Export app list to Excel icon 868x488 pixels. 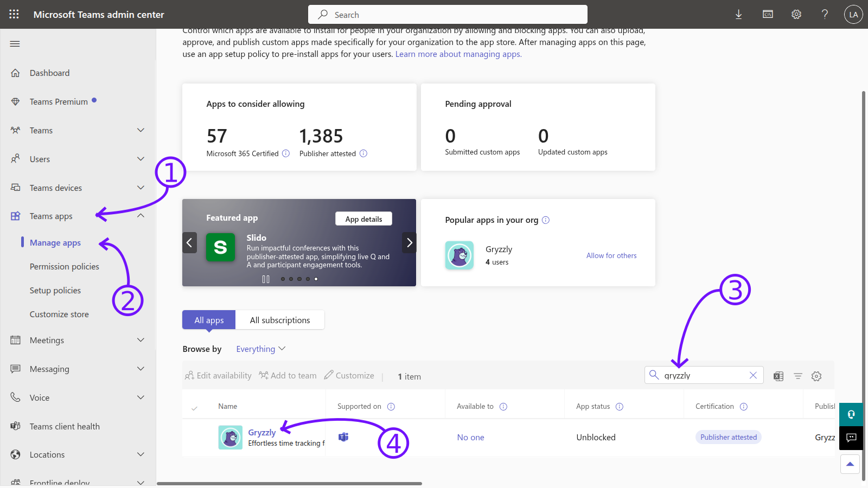(778, 376)
